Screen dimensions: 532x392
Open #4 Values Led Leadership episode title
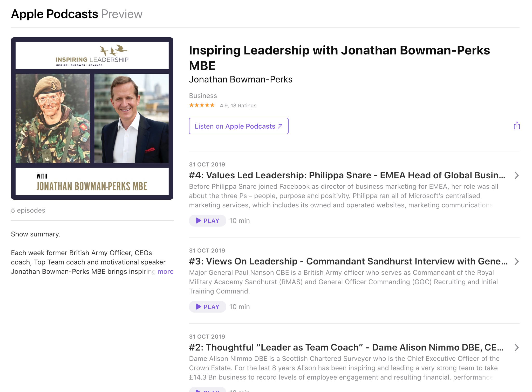point(347,176)
